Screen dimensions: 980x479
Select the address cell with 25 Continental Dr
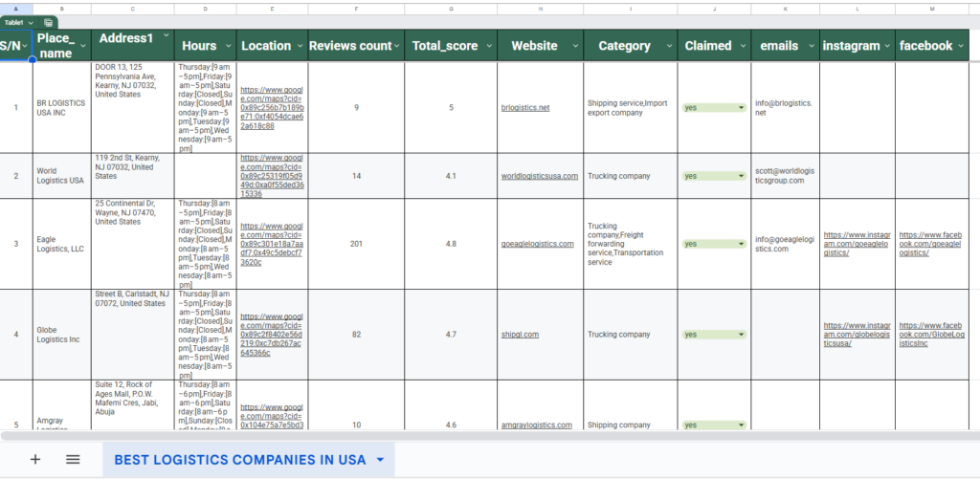(132, 244)
